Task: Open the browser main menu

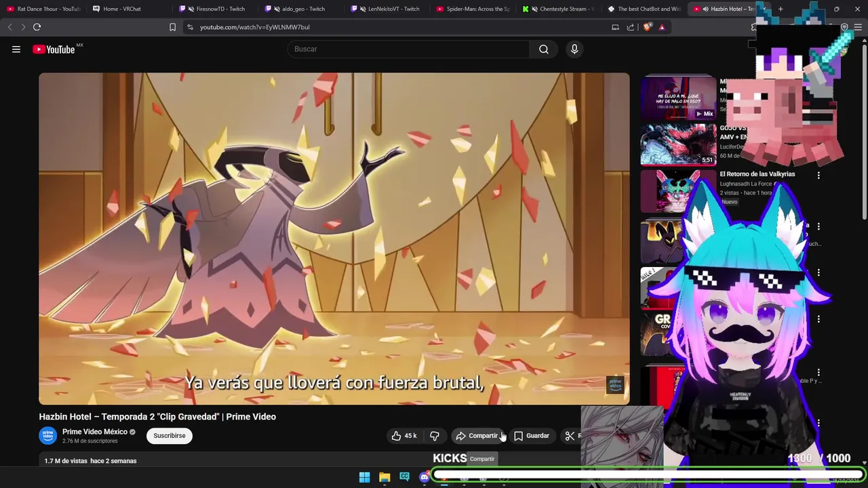Action: (858, 27)
